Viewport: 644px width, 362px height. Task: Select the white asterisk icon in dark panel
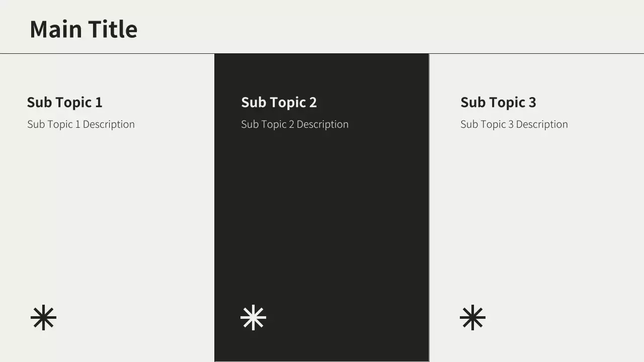pos(253,318)
